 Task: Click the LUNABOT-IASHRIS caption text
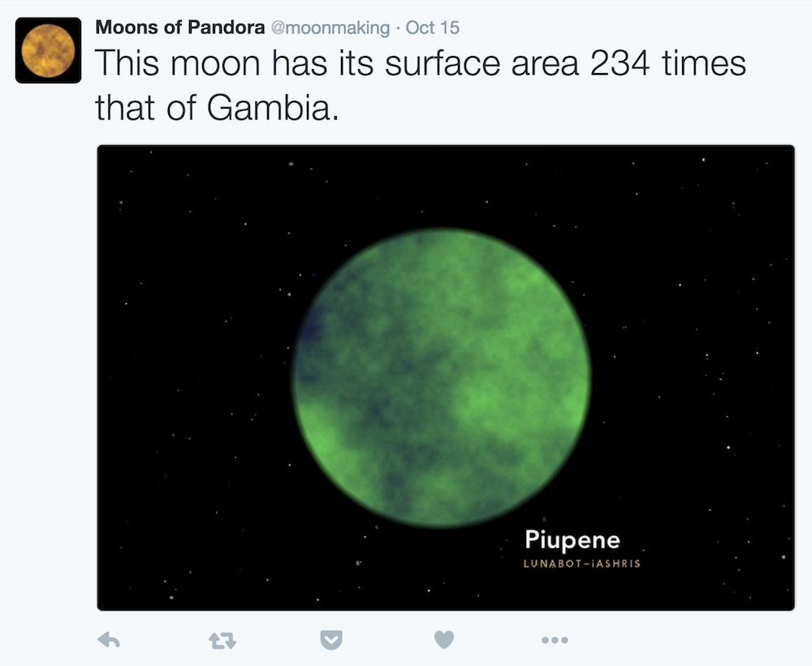coord(582,564)
